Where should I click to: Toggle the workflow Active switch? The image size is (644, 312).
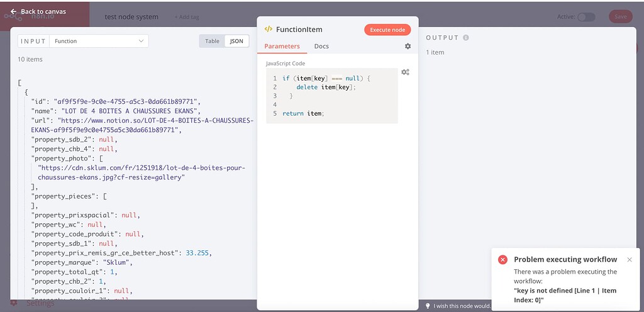point(586,17)
